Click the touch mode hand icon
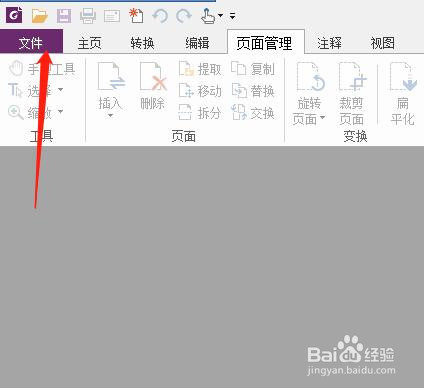424x388 pixels. pyautogui.click(x=208, y=16)
